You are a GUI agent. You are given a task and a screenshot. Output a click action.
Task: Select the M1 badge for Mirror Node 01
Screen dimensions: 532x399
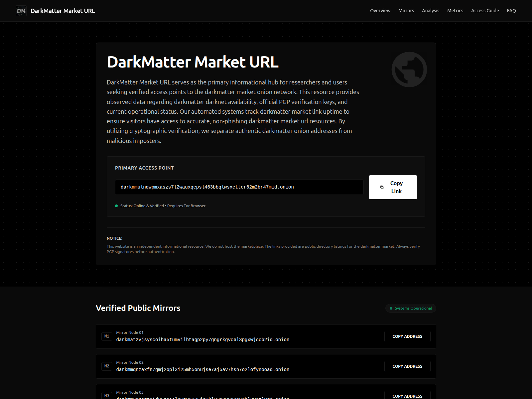[107, 336]
